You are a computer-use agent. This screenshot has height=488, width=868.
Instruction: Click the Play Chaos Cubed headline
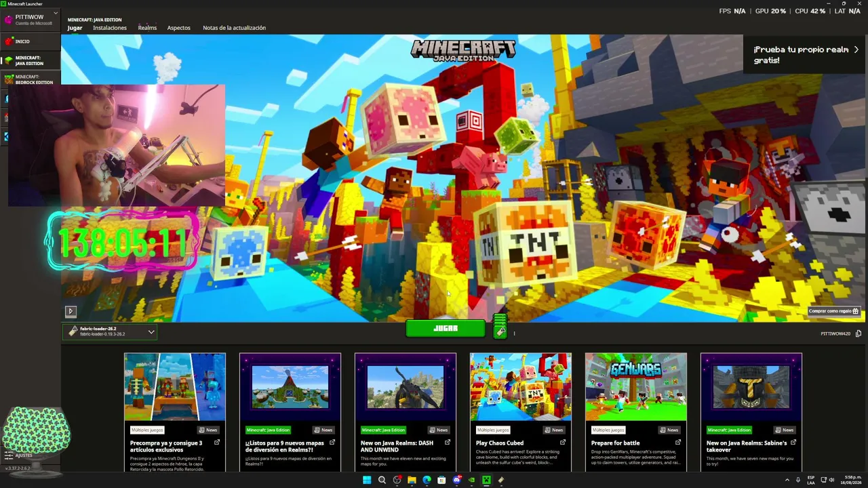click(500, 443)
